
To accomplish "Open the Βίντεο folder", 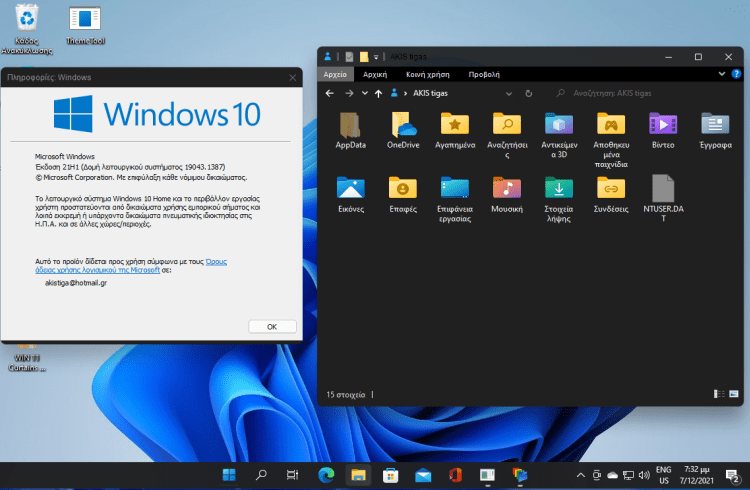I will pyautogui.click(x=663, y=131).
